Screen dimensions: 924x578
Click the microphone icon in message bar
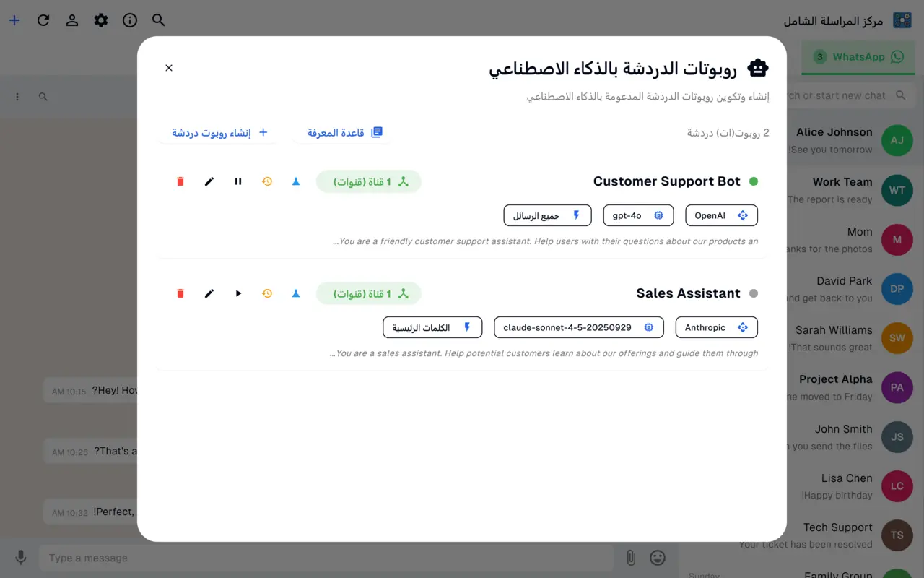[21, 558]
